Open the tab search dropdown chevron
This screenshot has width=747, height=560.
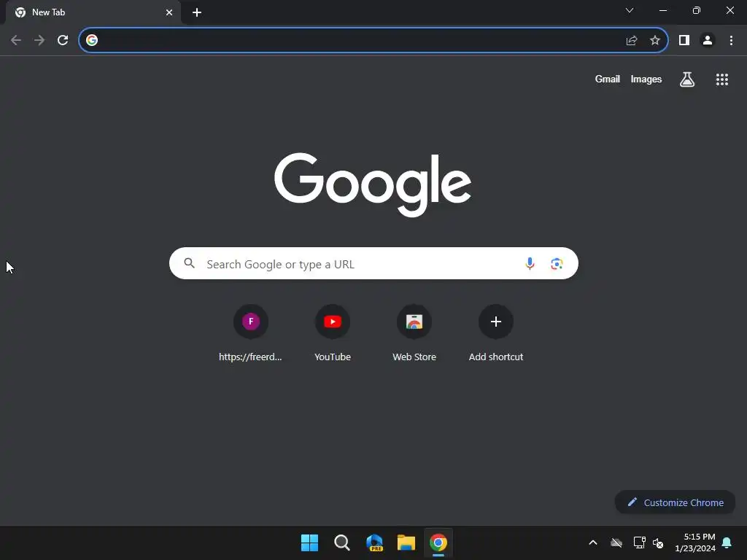630,10
